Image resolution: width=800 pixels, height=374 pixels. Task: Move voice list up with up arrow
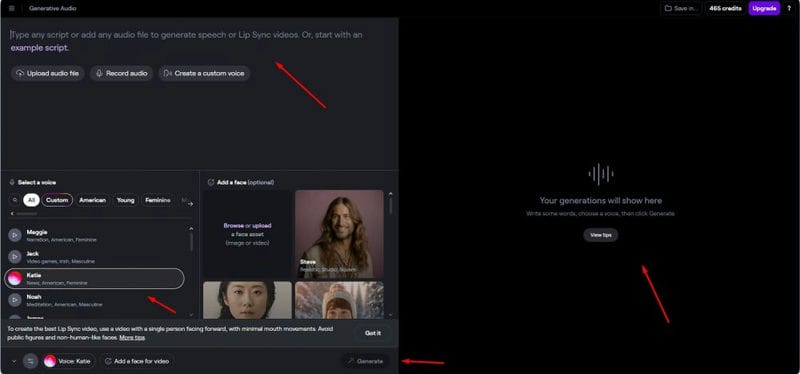click(x=191, y=229)
